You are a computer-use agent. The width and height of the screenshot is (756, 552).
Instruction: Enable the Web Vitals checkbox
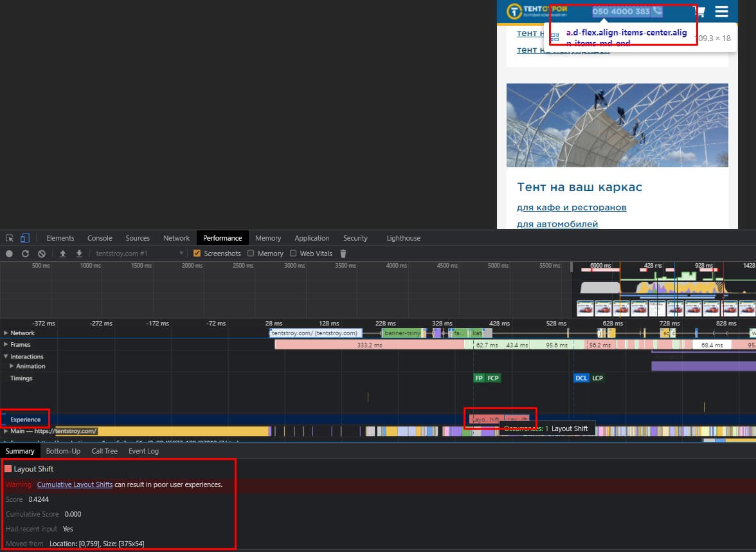tap(293, 253)
